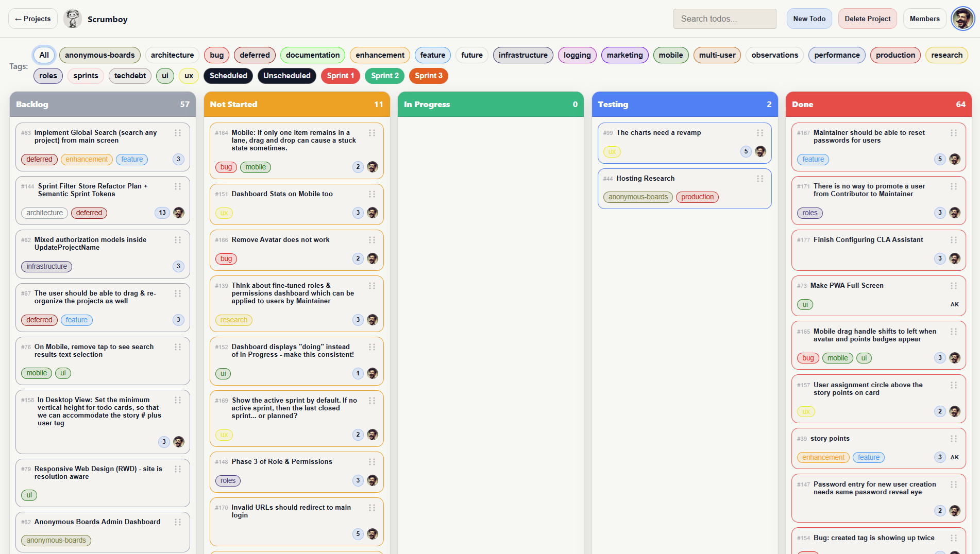Viewport: 980px width, 554px height.
Task: Click story points badge on card #144
Action: [x=162, y=213]
